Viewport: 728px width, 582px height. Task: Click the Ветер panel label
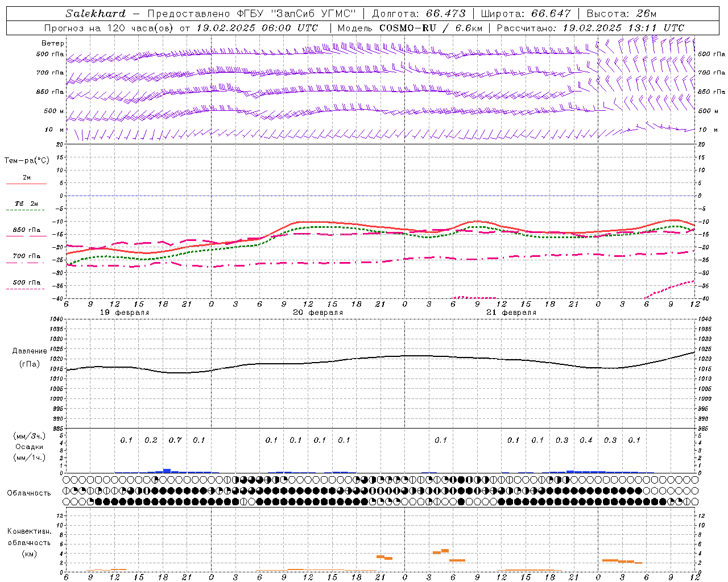click(x=53, y=43)
